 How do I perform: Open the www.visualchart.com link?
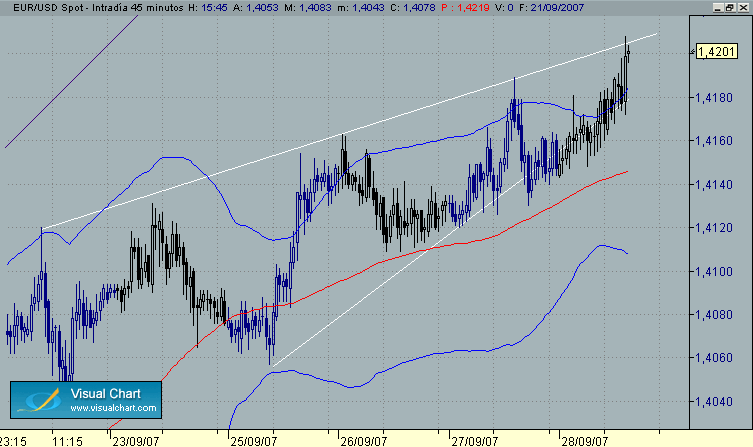click(113, 408)
